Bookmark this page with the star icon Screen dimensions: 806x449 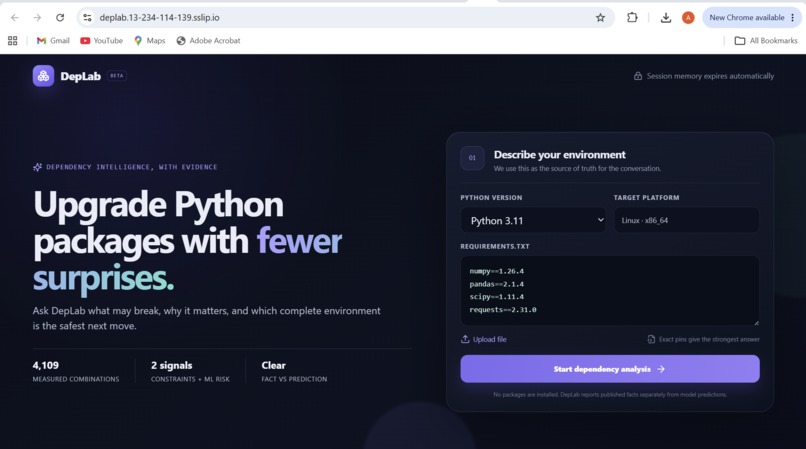600,17
